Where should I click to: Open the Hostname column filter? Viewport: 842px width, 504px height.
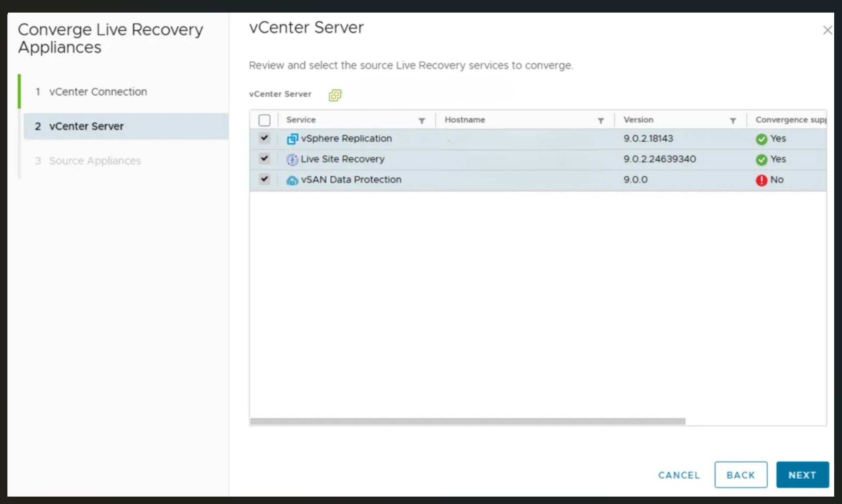click(600, 121)
